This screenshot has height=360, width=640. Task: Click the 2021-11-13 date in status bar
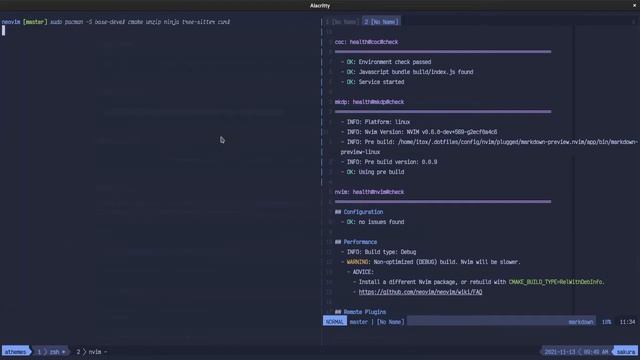point(560,352)
